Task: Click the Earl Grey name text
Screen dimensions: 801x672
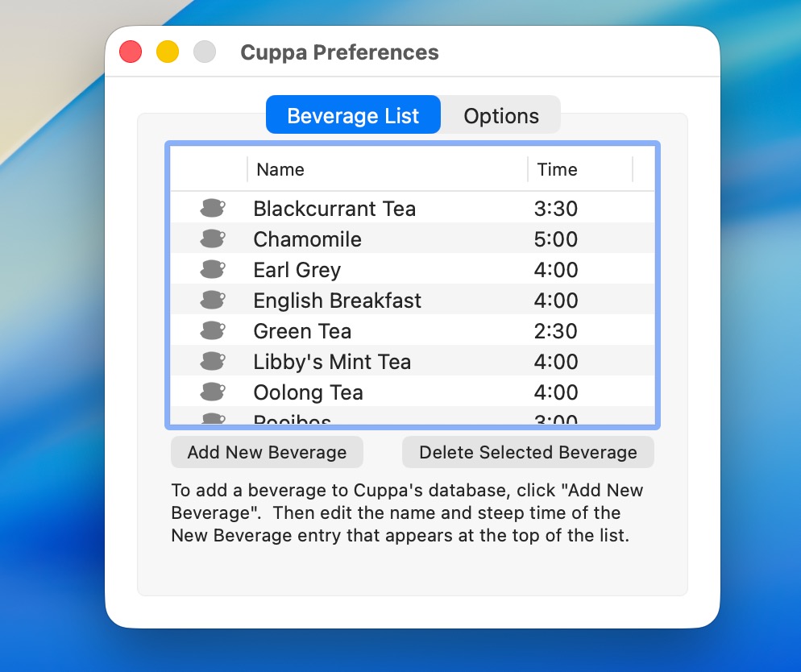Action: click(x=297, y=270)
